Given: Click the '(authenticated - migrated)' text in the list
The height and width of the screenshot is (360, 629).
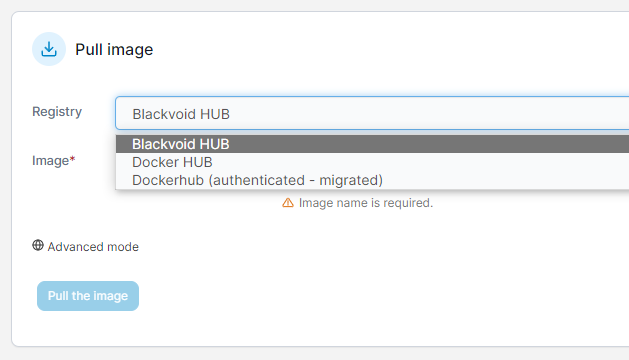Looking at the screenshot, I should point(295,180).
